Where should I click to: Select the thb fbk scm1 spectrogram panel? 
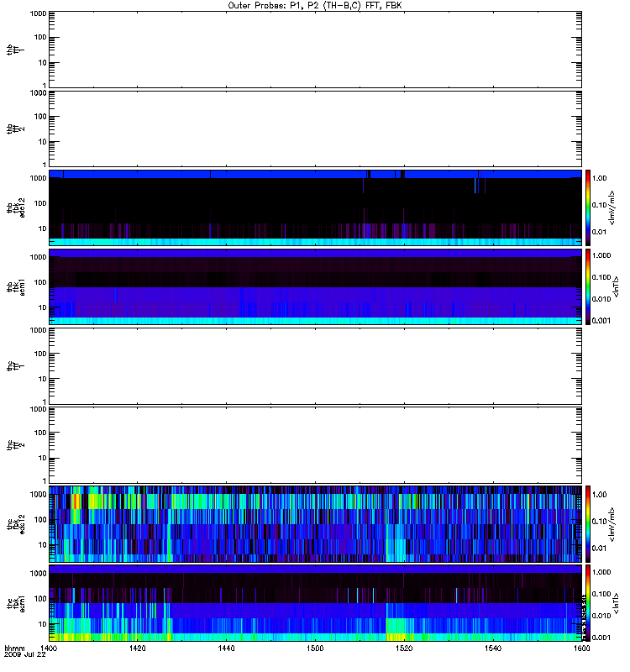point(316,286)
